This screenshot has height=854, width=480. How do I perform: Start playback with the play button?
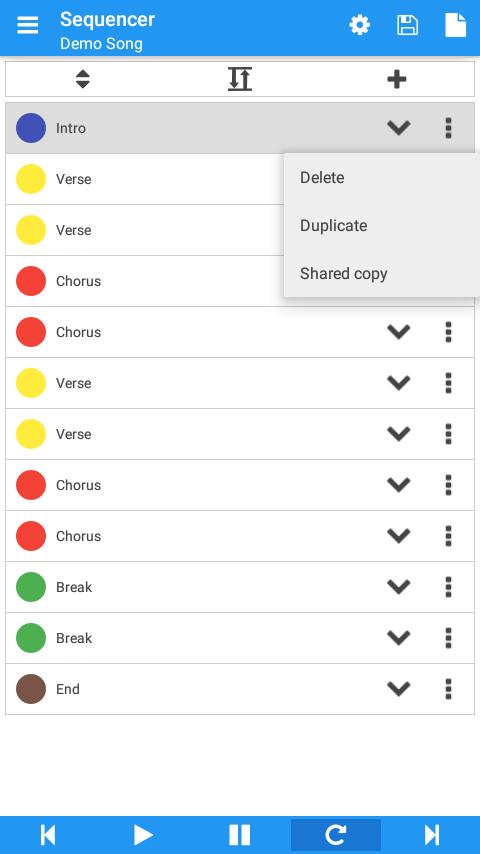[x=143, y=835]
